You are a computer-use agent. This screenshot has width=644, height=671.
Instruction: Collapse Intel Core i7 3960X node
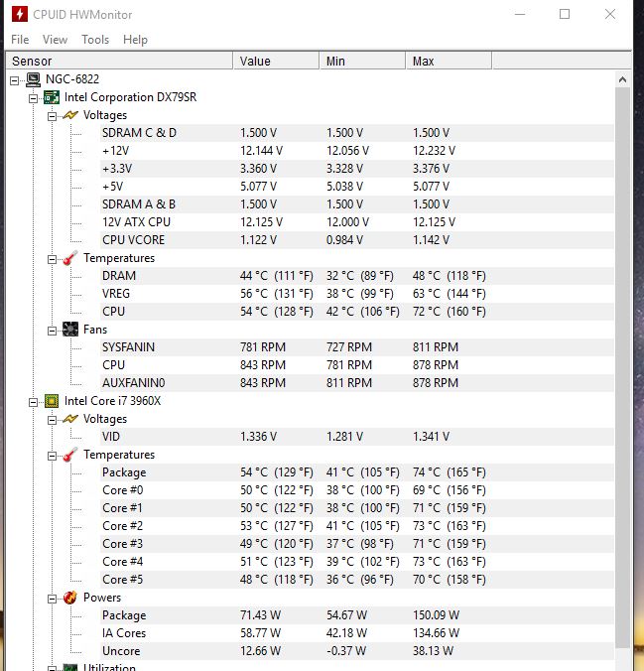tap(34, 402)
